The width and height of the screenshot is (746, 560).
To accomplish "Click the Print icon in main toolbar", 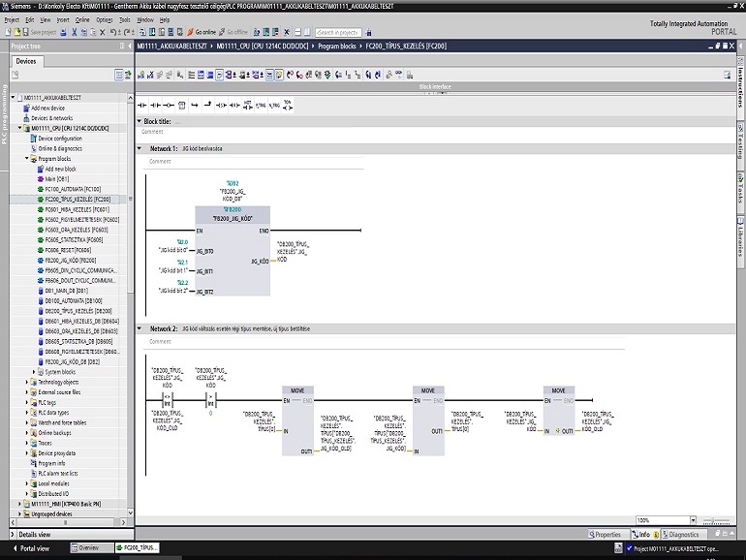I will (64, 32).
